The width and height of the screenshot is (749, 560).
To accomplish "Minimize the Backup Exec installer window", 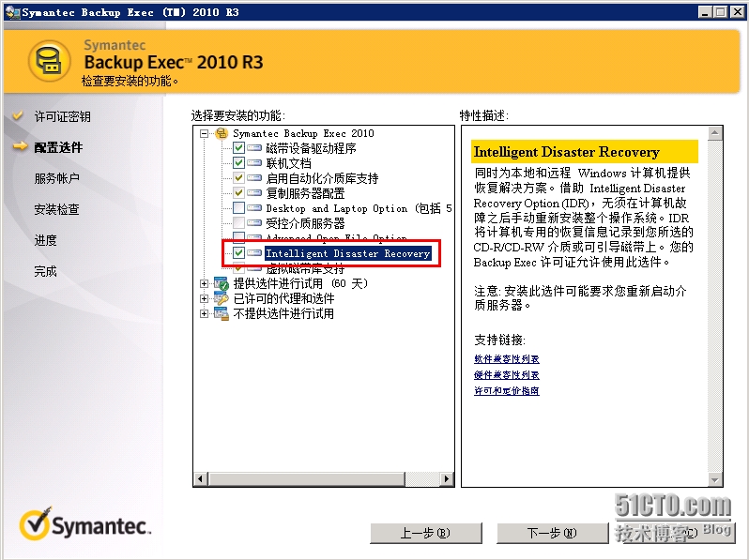I will [x=705, y=12].
